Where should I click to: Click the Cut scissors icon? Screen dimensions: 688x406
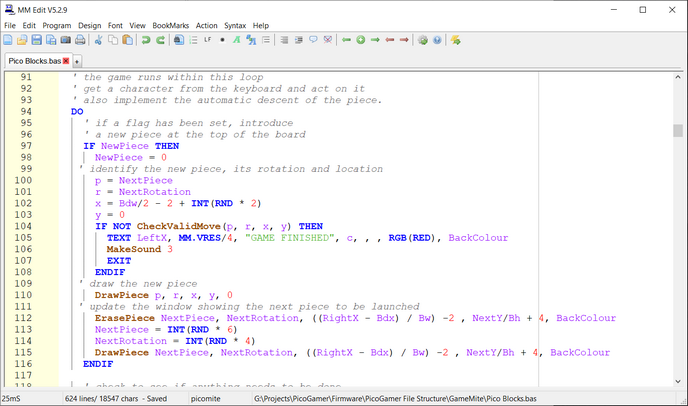(x=98, y=40)
